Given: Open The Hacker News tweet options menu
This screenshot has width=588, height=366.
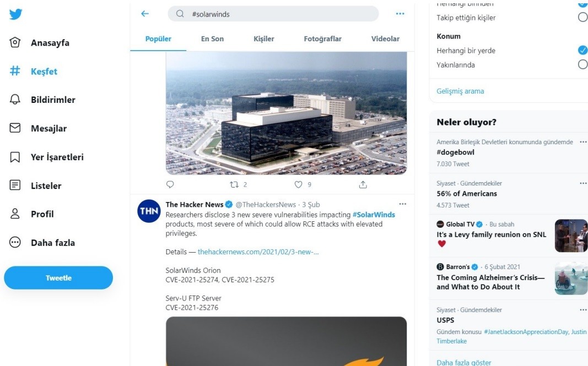Looking at the screenshot, I should tap(402, 204).
